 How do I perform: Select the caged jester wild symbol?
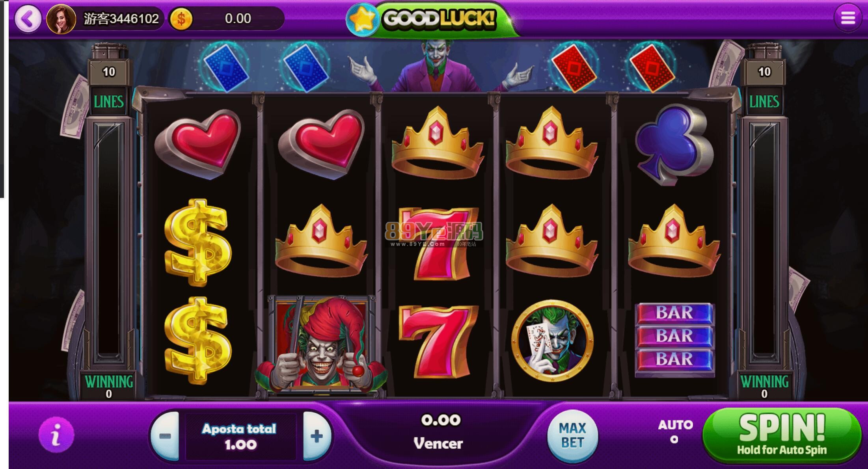pos(321,345)
